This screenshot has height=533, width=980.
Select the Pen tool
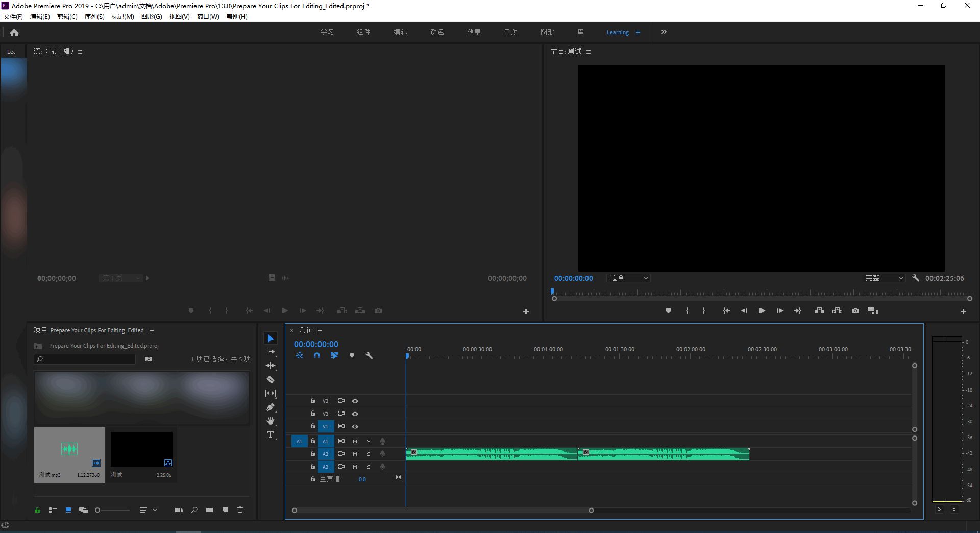271,407
